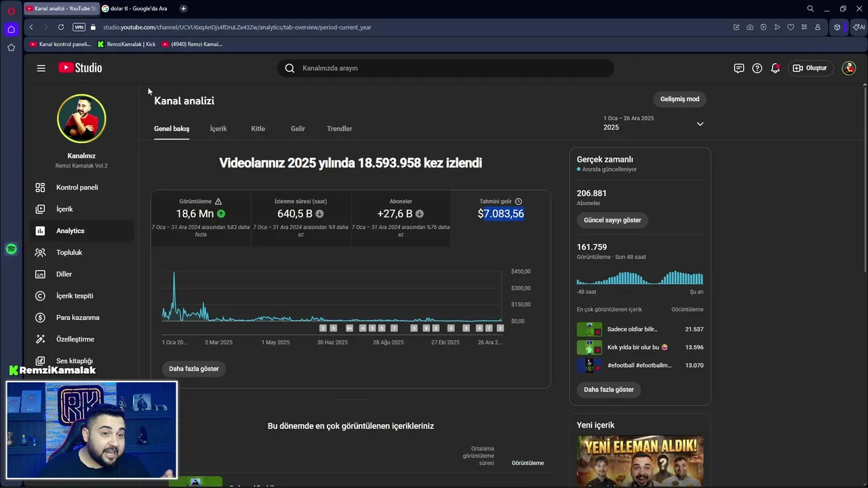Click Daha fazla göster under the chart
The height and width of the screenshot is (488, 868).
194,369
